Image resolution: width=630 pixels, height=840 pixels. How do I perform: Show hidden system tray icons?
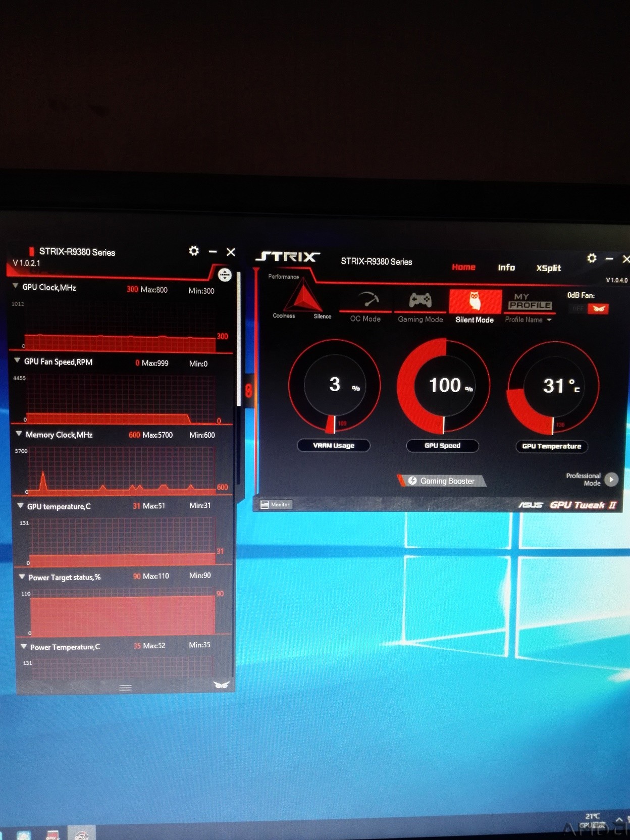pyautogui.click(x=619, y=819)
